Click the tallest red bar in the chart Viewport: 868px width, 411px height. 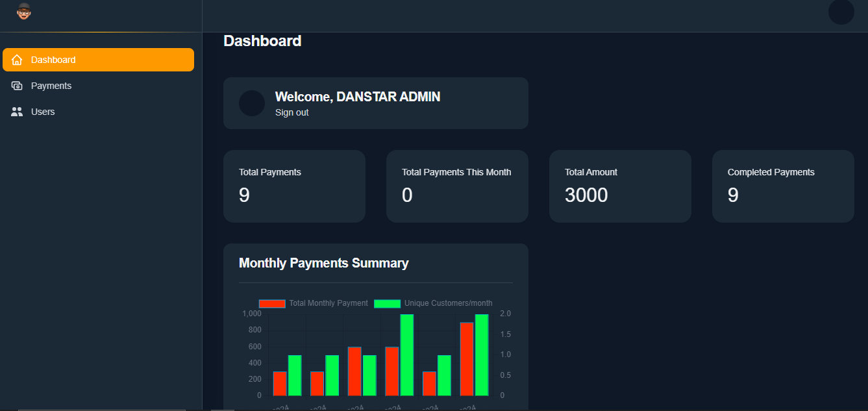[466, 358]
